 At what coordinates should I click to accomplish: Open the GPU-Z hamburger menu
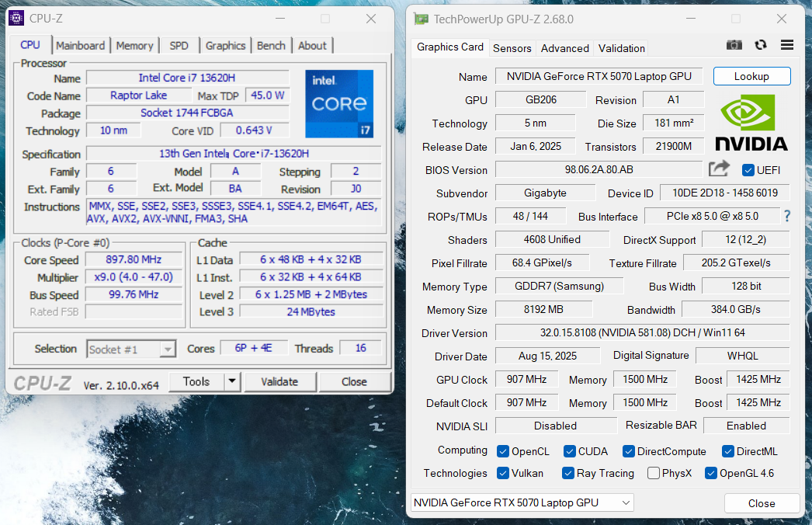(x=787, y=46)
